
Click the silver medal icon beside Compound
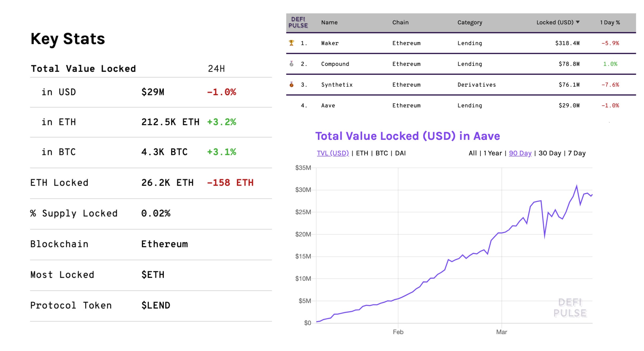point(291,64)
